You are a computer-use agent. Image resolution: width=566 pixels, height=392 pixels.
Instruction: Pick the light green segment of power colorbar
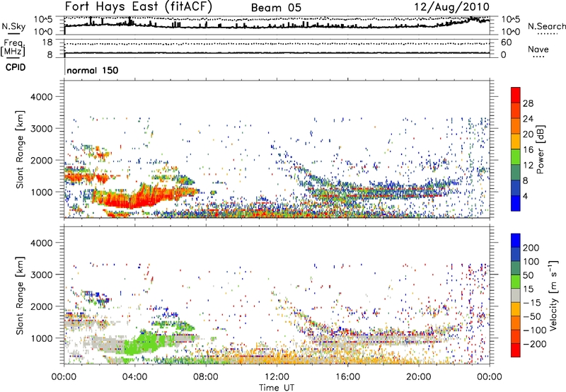point(516,156)
